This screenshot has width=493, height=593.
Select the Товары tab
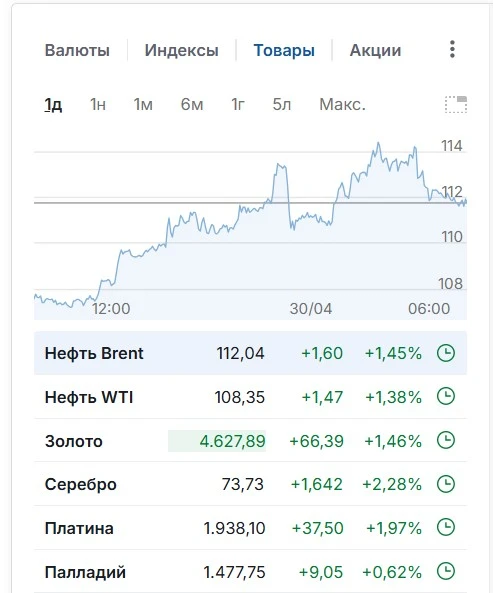coord(284,50)
